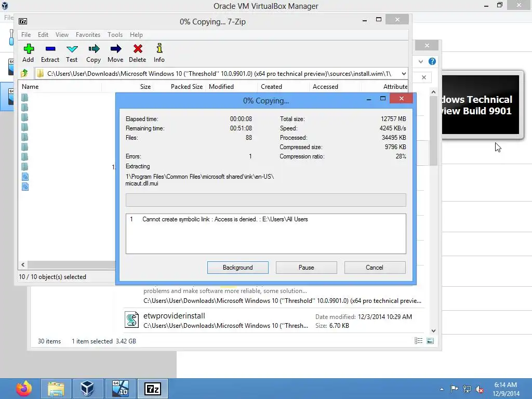
Task: Click the Test toolbar icon
Action: (72, 49)
